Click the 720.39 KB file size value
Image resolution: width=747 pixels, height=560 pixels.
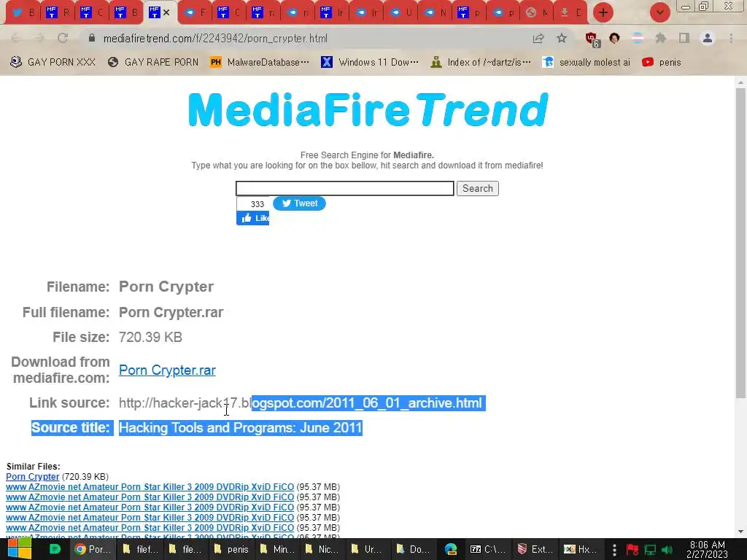[x=150, y=337]
